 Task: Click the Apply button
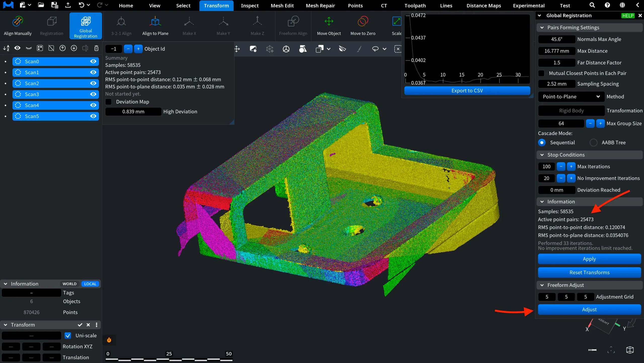(589, 259)
